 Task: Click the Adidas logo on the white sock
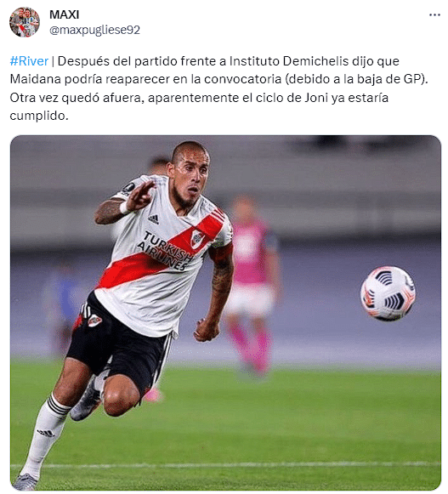[46, 433]
